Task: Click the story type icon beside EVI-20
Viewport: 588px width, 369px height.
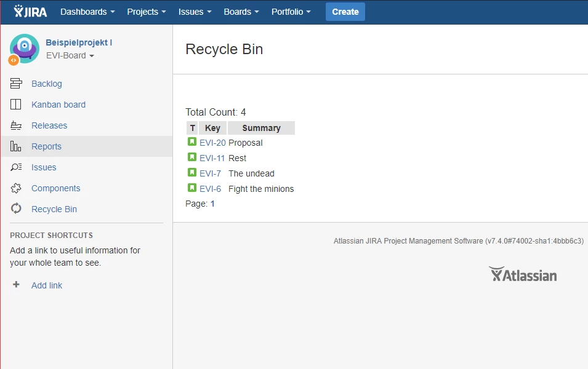Action: pyautogui.click(x=191, y=142)
